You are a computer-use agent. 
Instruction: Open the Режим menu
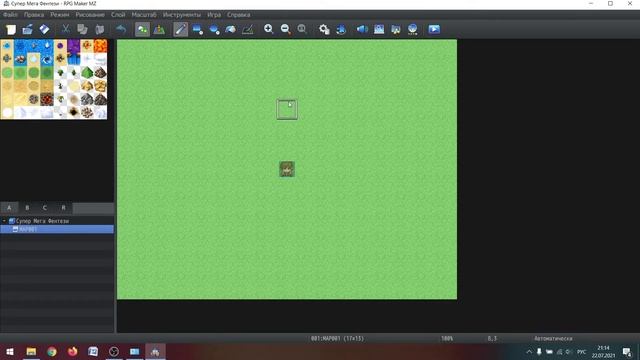click(60, 15)
